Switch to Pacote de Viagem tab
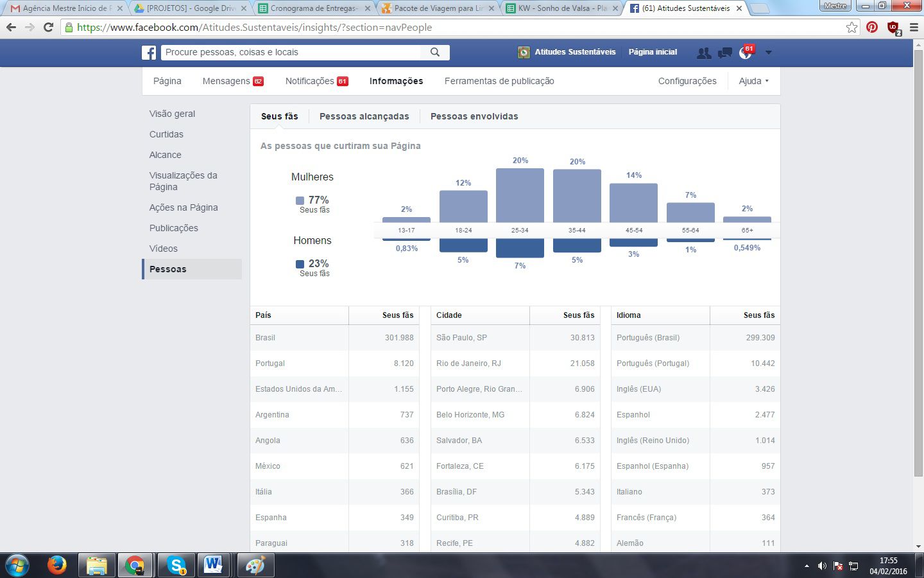This screenshot has width=924, height=578. pos(439,8)
